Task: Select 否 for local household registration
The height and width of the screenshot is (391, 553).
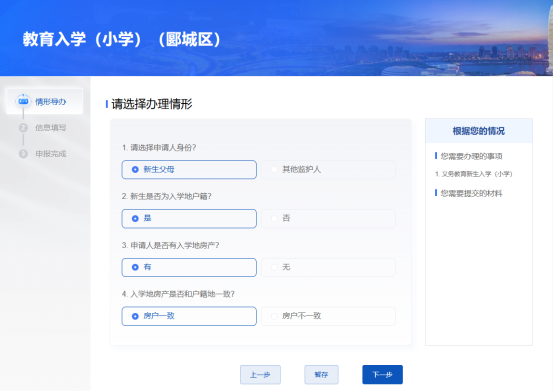Action: pos(328,219)
